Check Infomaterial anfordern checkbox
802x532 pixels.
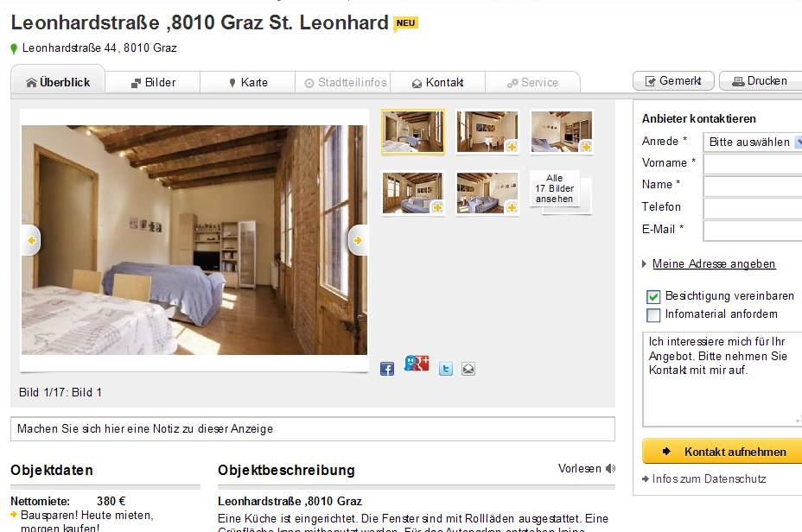click(x=653, y=315)
